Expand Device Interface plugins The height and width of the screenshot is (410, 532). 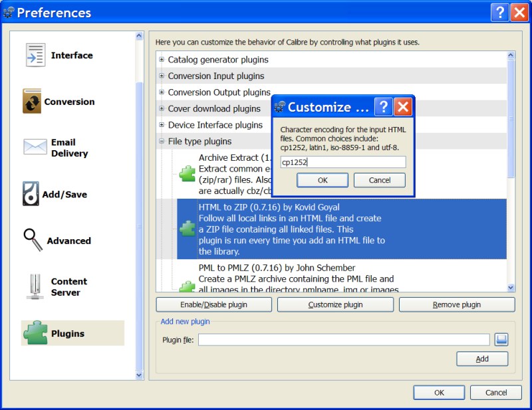162,124
